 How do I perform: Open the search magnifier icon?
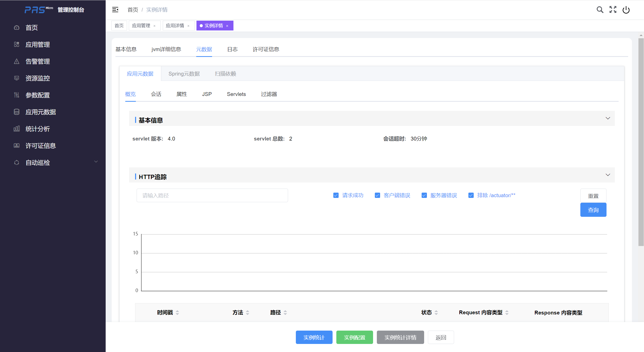pyautogui.click(x=600, y=10)
